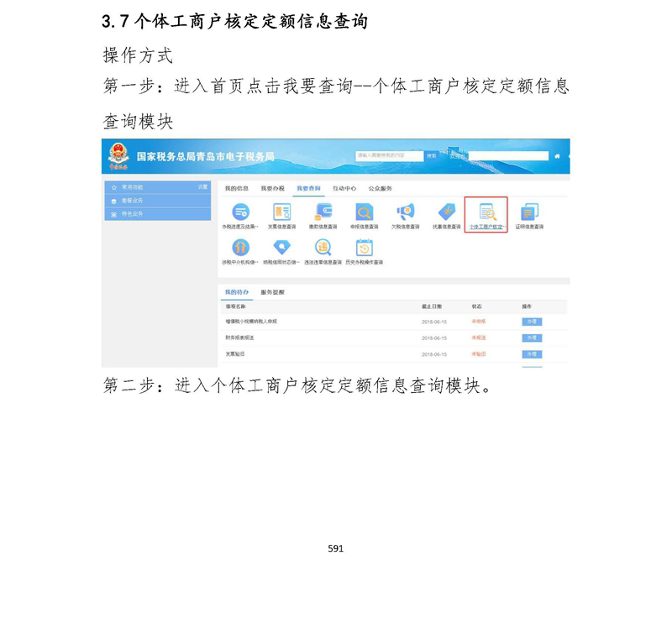Open 历史办税操作查询 calendar icon

pyautogui.click(x=365, y=248)
